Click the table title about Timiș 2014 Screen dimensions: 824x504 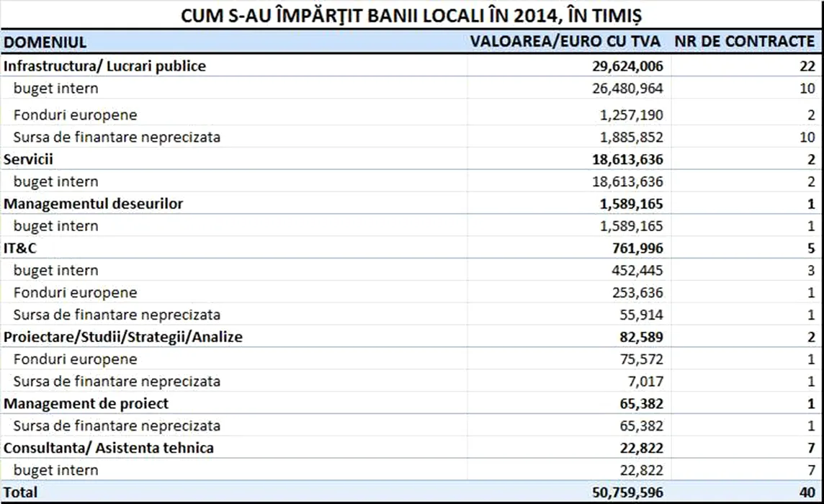[x=411, y=14]
